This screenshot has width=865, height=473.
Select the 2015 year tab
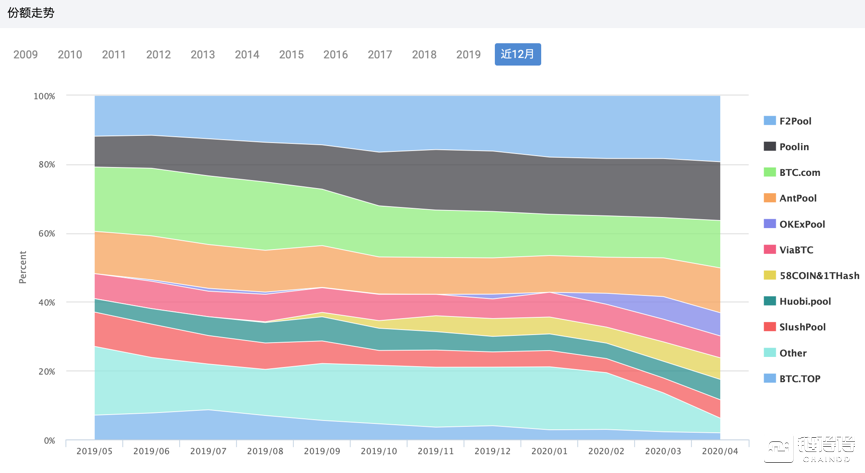[291, 55]
